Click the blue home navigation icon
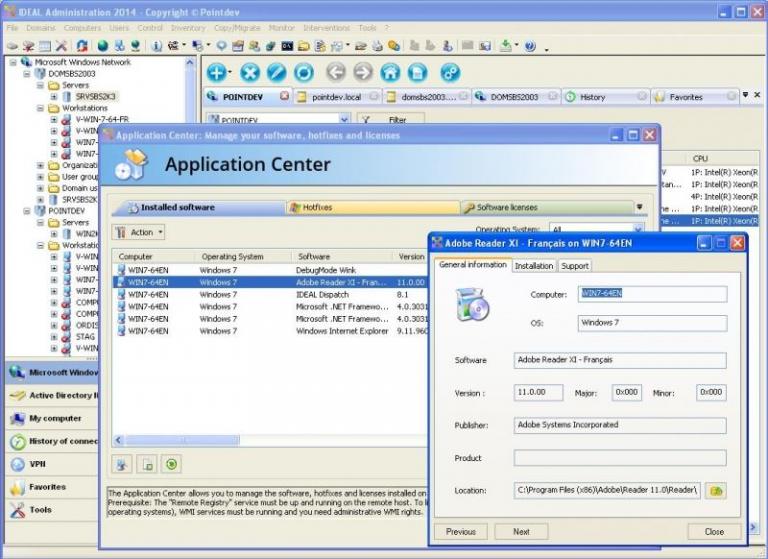The width and height of the screenshot is (768, 559). 390,72
